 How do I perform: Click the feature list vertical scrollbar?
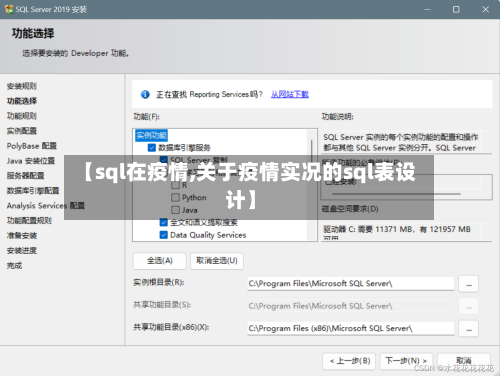(x=312, y=185)
